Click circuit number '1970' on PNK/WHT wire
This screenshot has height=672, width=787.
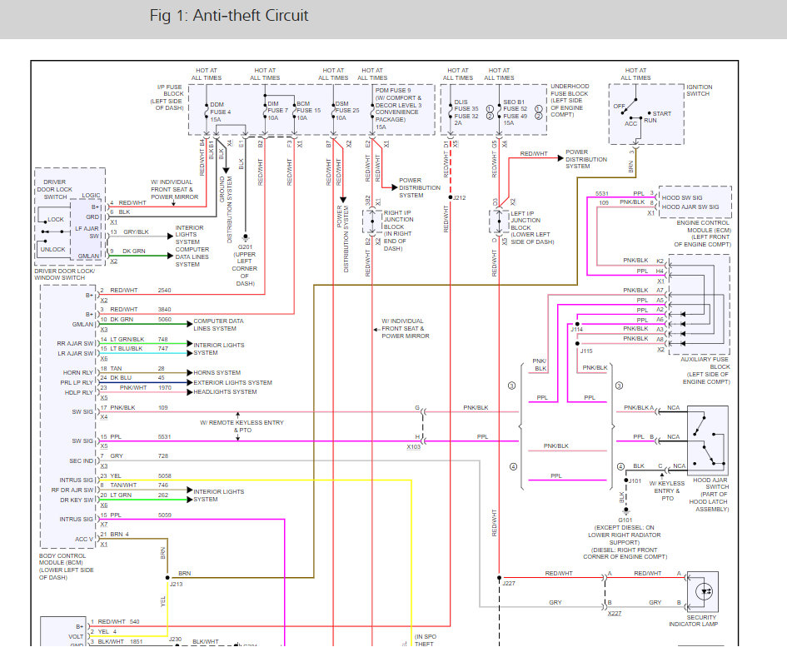click(x=165, y=387)
